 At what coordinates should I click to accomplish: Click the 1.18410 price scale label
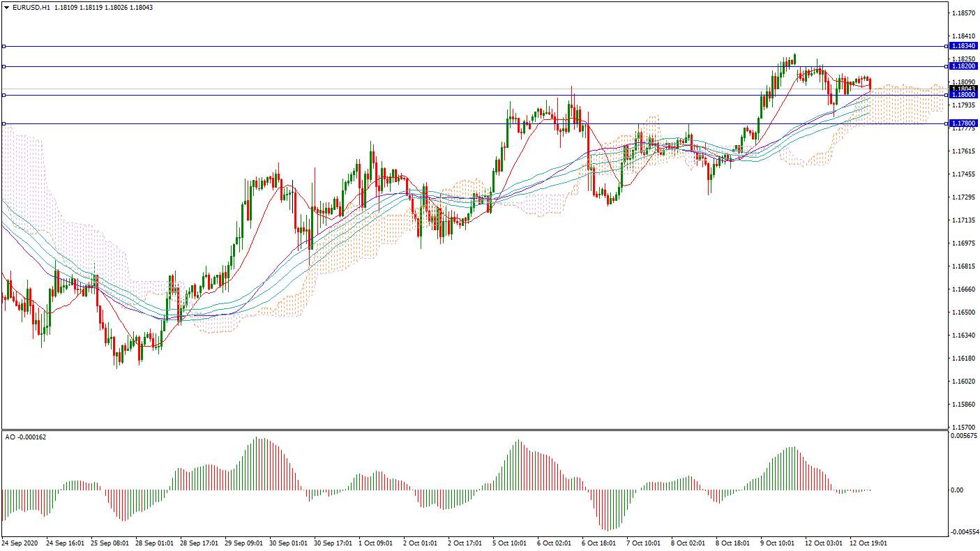tap(963, 36)
